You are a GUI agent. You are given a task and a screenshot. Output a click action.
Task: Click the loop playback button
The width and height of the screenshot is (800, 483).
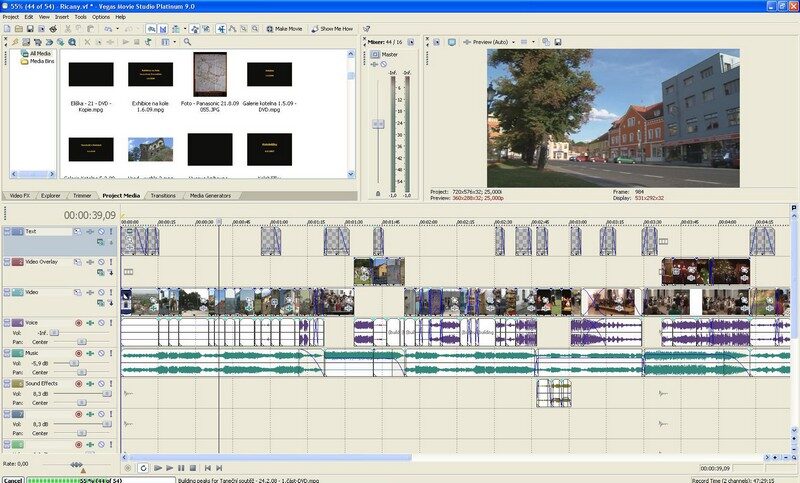[144, 467]
